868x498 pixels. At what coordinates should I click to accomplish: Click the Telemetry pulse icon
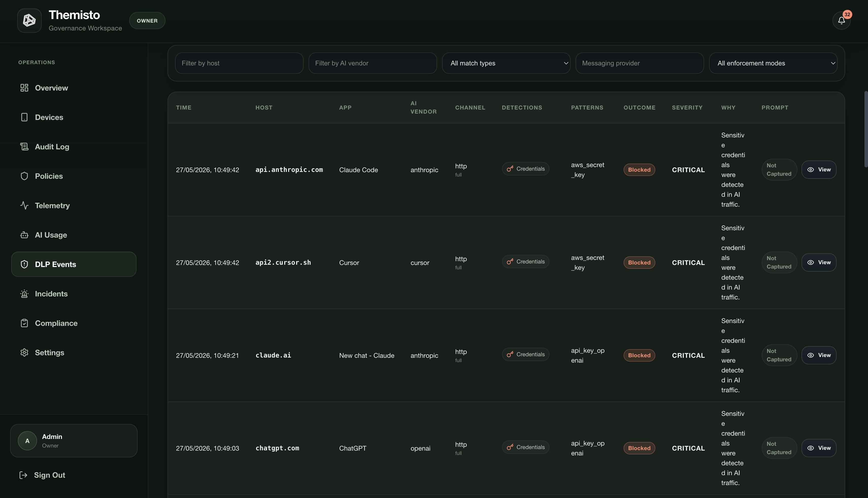pos(24,206)
